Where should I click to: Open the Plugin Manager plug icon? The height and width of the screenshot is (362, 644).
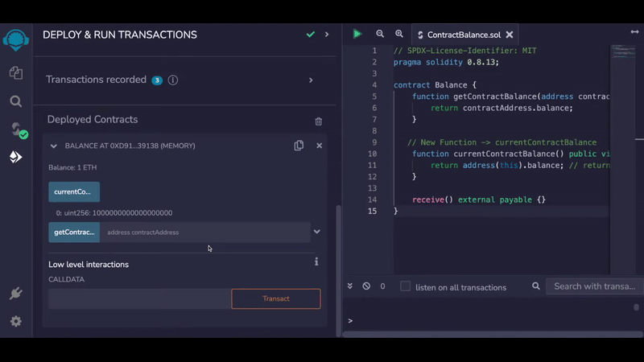[15, 294]
